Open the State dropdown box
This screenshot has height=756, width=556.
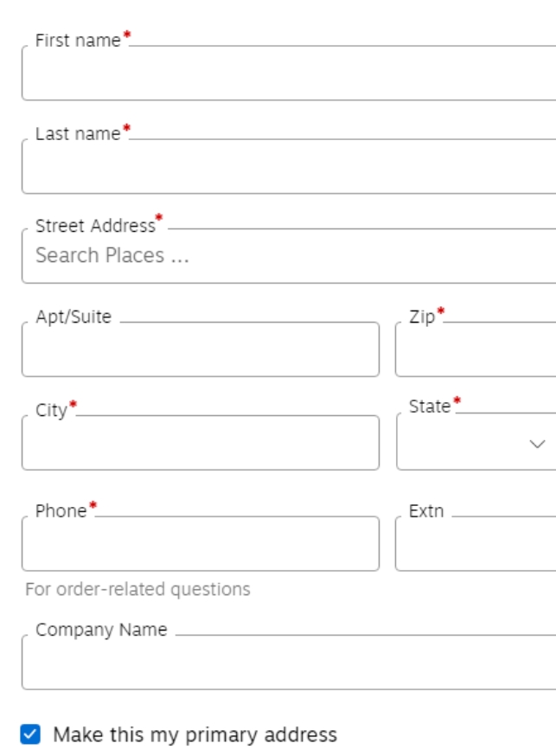467,443
